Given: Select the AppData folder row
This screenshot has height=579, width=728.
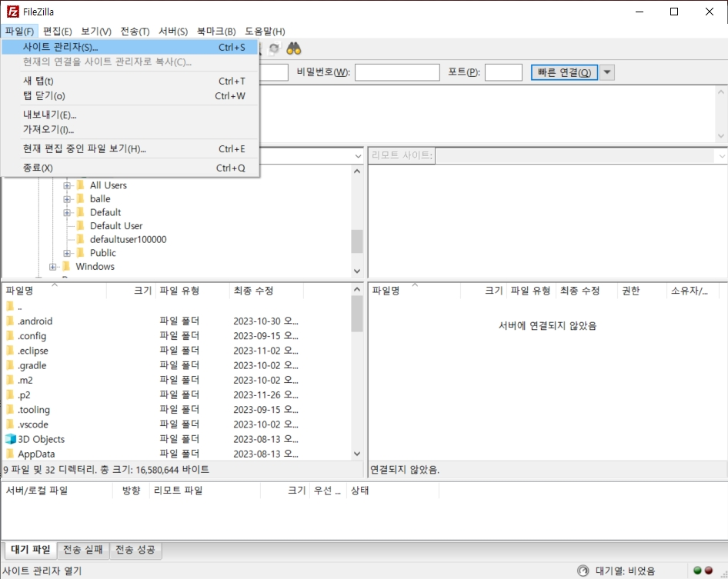Looking at the screenshot, I should pyautogui.click(x=176, y=454).
